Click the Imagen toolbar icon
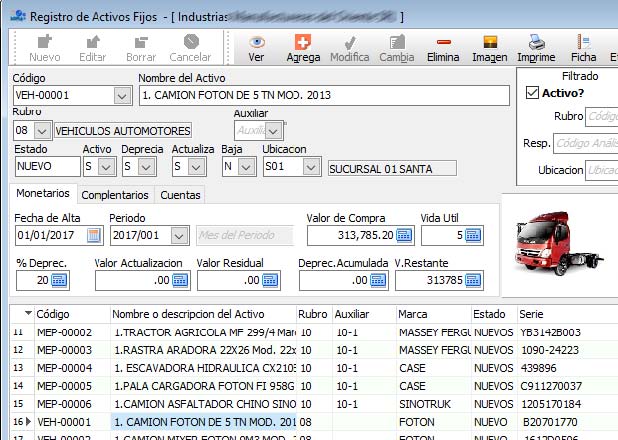618x440 pixels. coord(490,42)
